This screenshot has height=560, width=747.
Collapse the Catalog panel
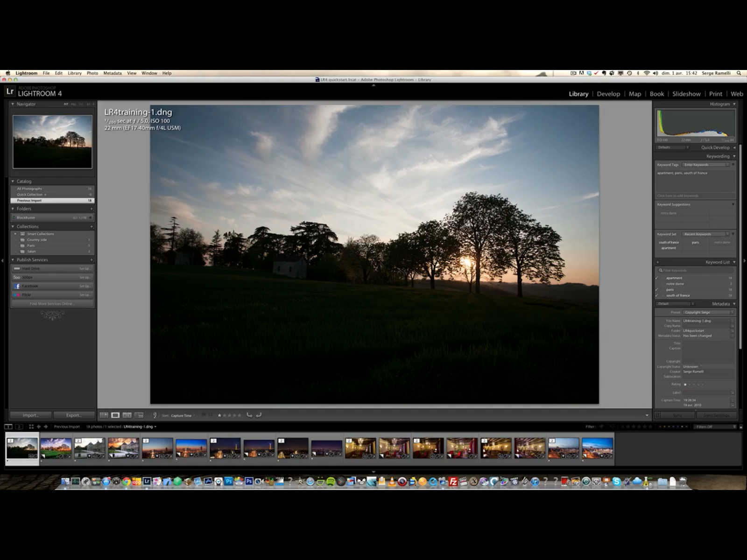click(x=13, y=181)
